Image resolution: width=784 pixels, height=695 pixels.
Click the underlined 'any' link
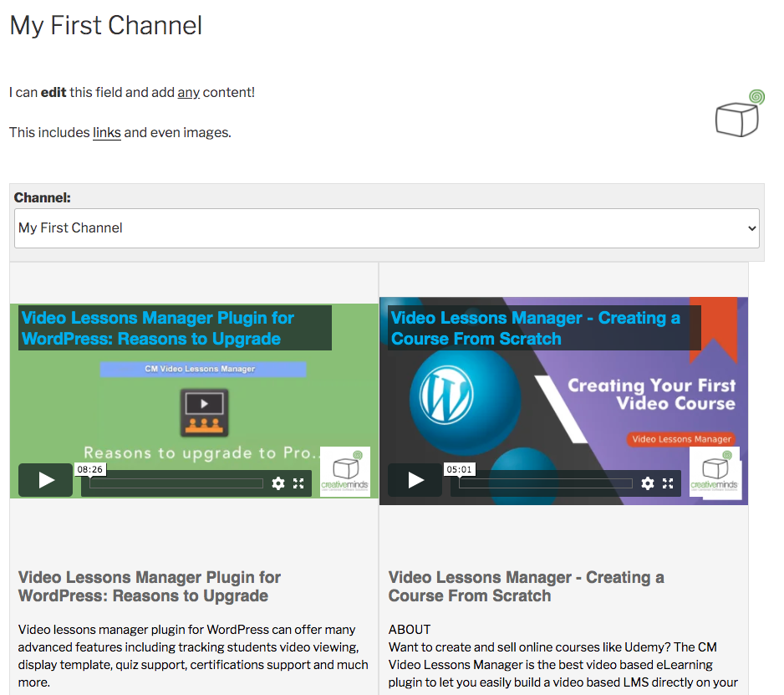point(189,93)
